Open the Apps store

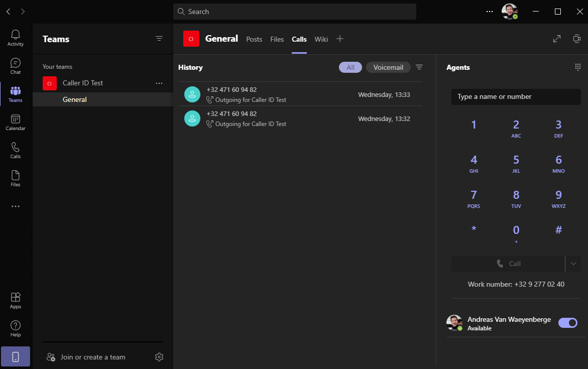tap(16, 300)
